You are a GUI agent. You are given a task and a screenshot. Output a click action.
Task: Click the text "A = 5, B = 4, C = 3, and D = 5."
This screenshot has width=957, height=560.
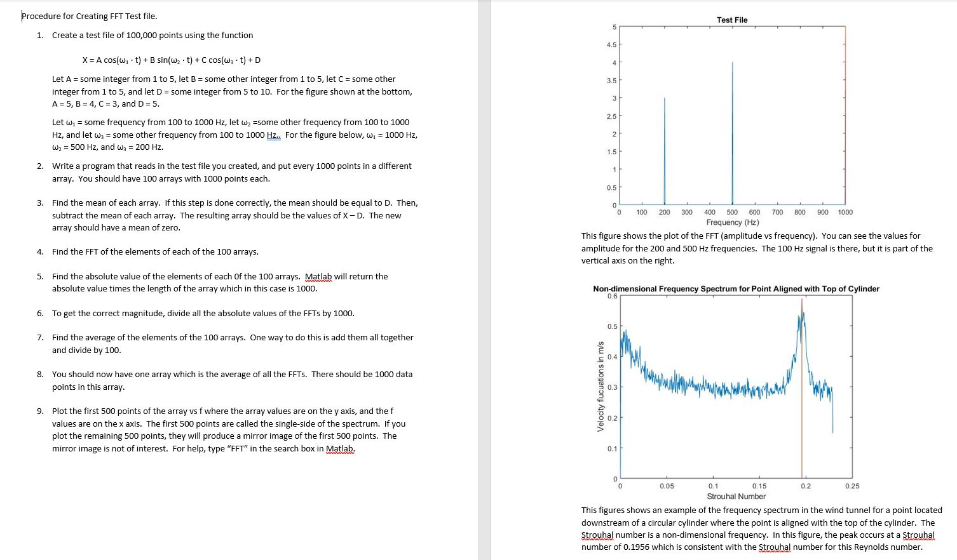pyautogui.click(x=106, y=104)
